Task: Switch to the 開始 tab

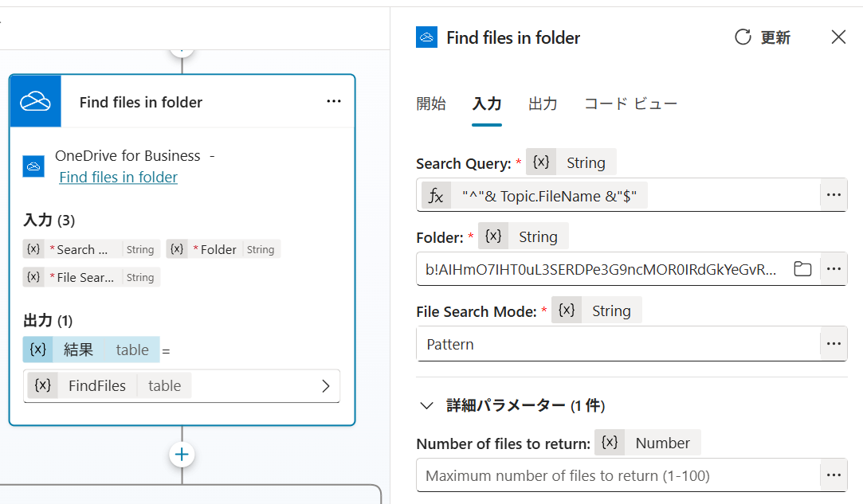Action: pyautogui.click(x=431, y=104)
